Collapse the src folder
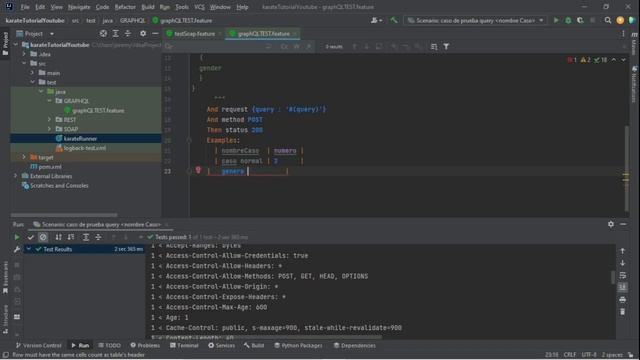The height and width of the screenshot is (360, 640). (24, 63)
